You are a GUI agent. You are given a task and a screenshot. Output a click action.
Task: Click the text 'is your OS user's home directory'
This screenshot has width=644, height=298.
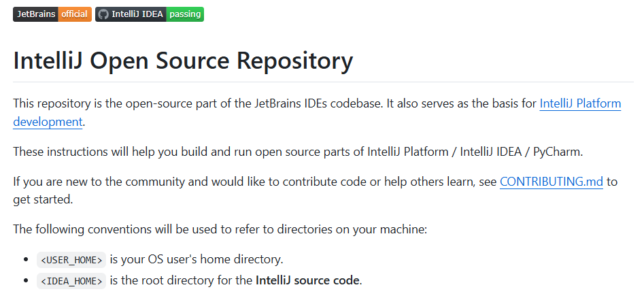click(x=195, y=260)
